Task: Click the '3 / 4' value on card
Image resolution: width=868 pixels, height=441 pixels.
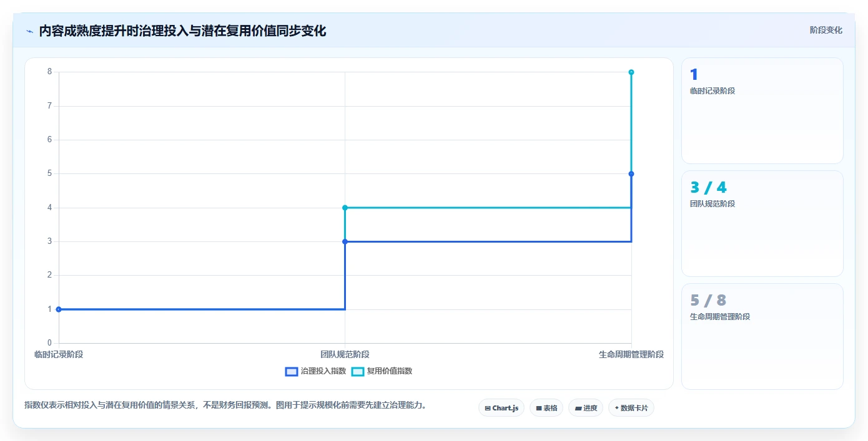Action: pos(708,187)
